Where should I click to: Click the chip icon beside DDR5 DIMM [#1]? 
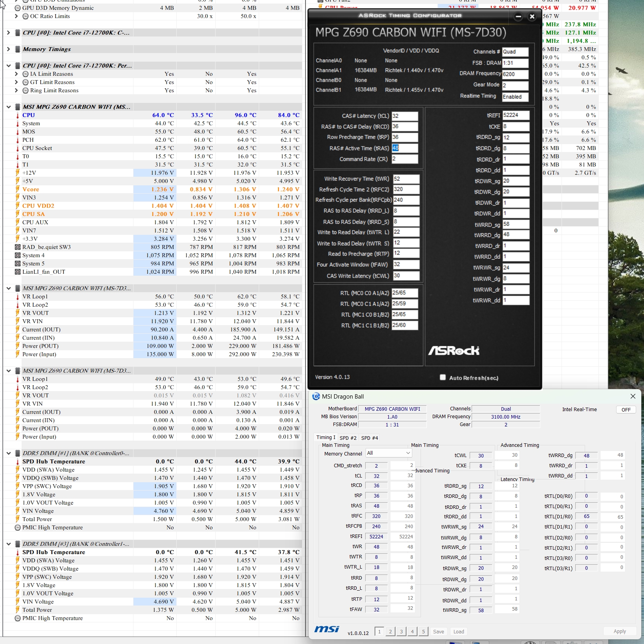[17, 453]
